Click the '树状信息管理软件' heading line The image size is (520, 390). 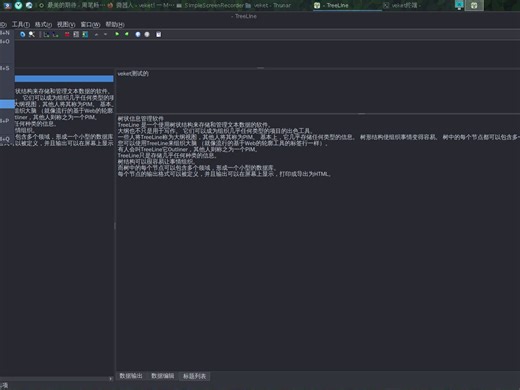coord(141,119)
